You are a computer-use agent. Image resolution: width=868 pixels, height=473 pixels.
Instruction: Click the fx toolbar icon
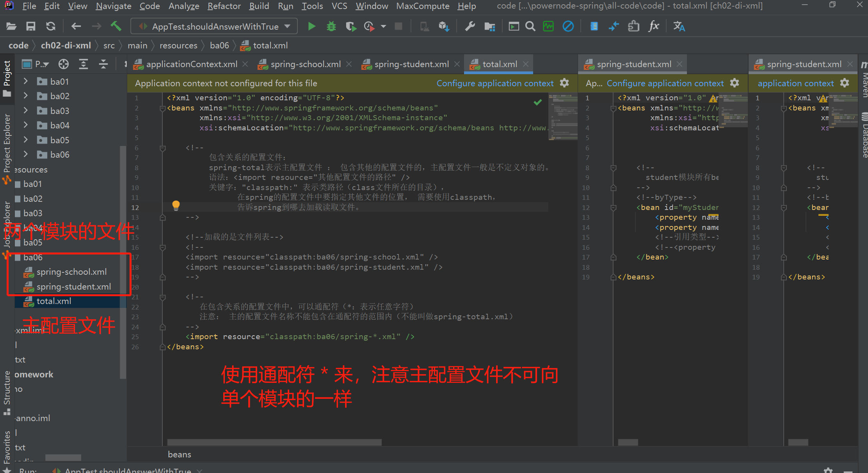click(x=654, y=27)
